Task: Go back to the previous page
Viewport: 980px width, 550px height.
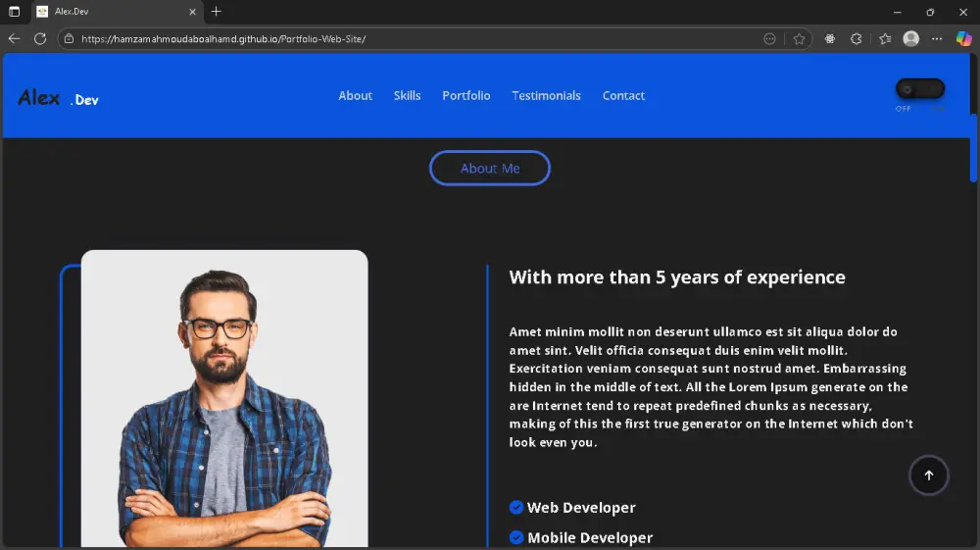Action: 14,39
